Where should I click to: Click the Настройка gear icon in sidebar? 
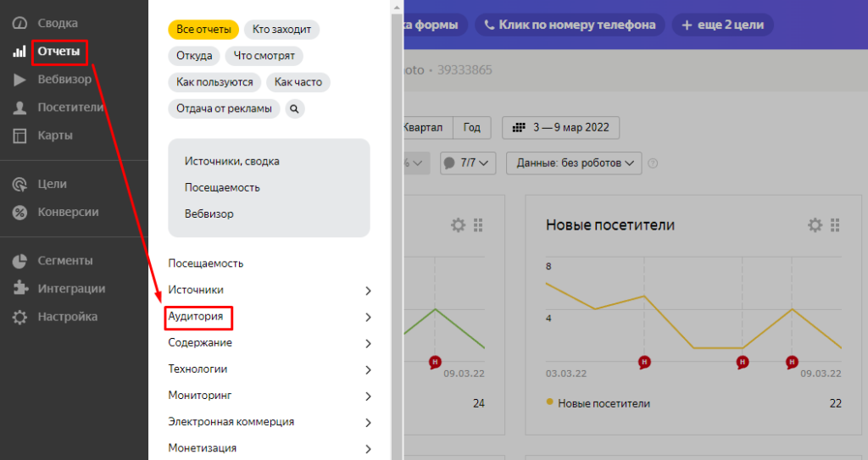(x=19, y=317)
